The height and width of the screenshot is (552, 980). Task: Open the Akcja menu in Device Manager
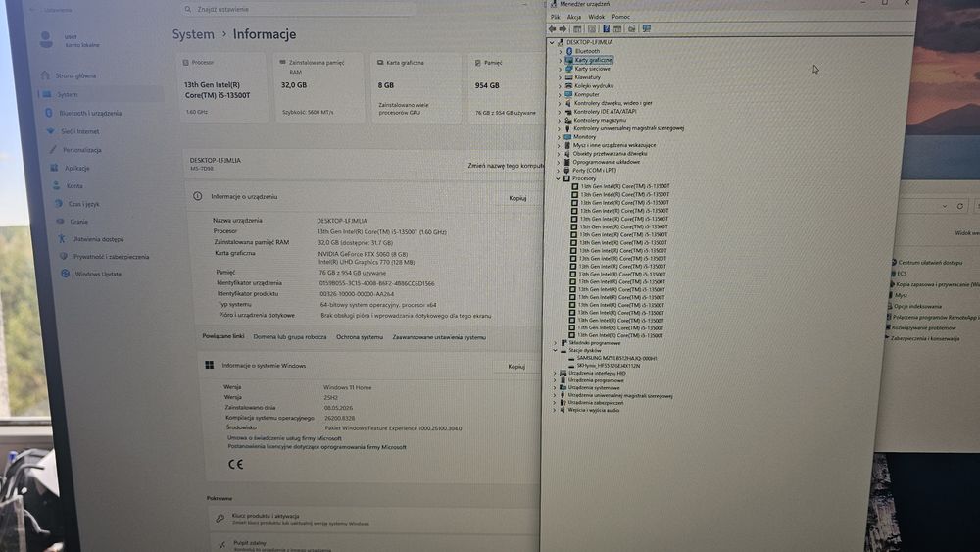coord(573,17)
